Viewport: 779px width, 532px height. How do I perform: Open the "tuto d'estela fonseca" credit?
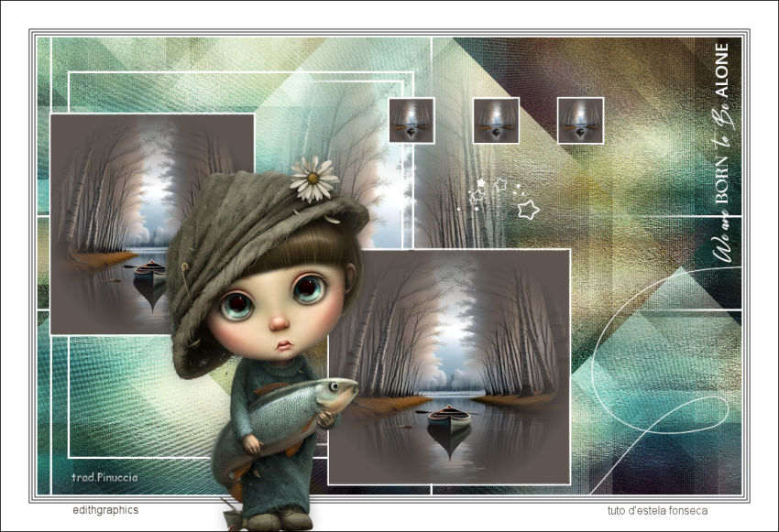point(657,511)
